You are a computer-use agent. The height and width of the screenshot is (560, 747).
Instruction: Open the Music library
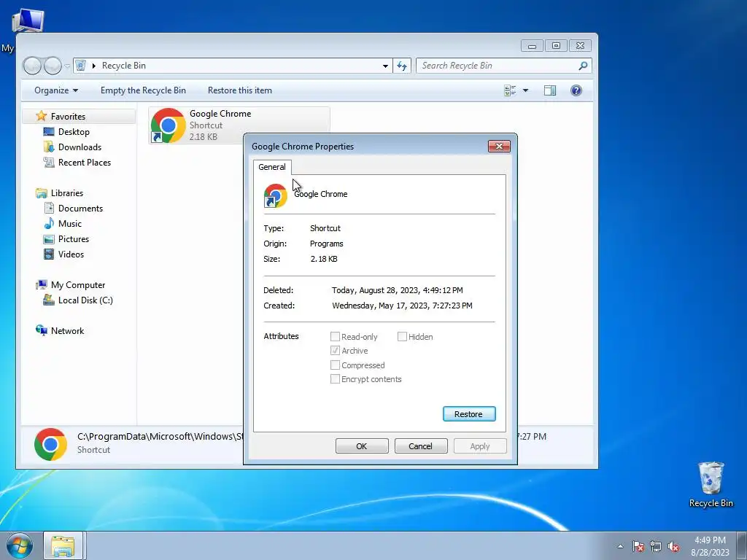coord(69,223)
